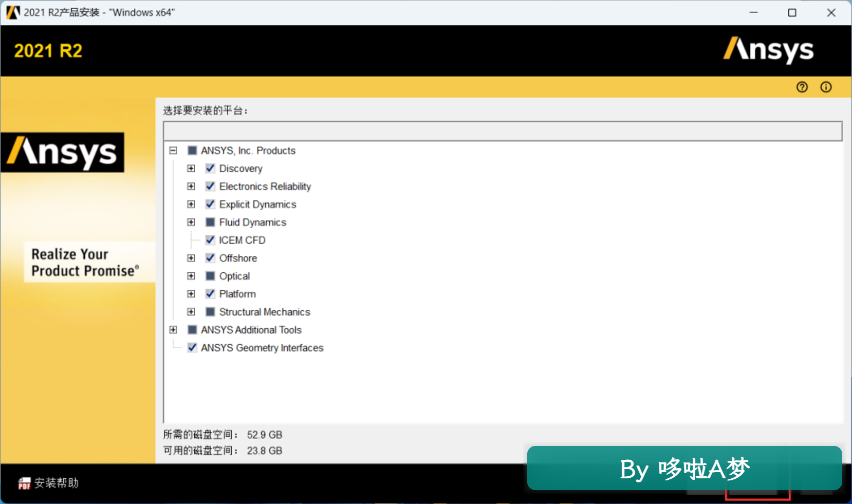The width and height of the screenshot is (852, 504).
Task: Uncheck the ANSYS Geometry Interfaces checkbox
Action: pyautogui.click(x=192, y=348)
